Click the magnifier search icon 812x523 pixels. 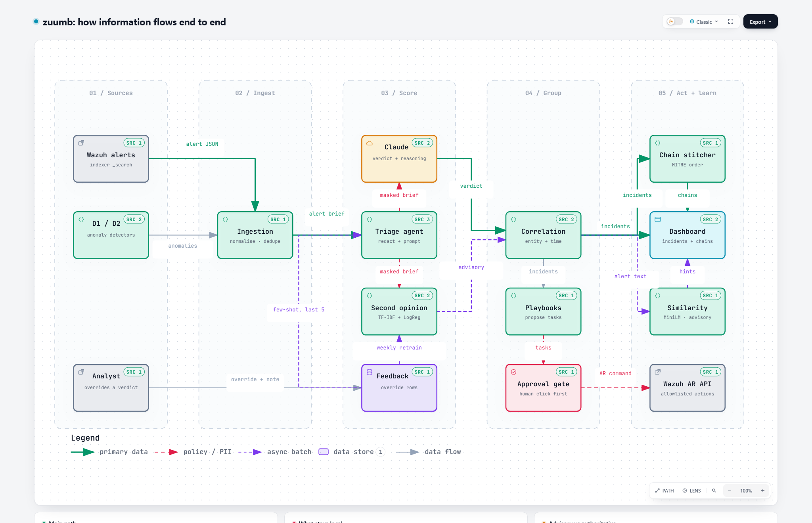click(714, 491)
